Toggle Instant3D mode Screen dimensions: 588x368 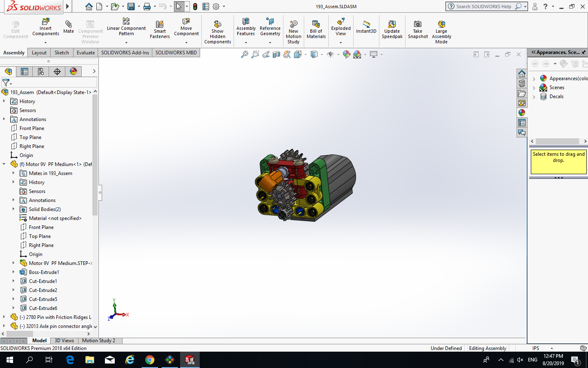[x=366, y=27]
